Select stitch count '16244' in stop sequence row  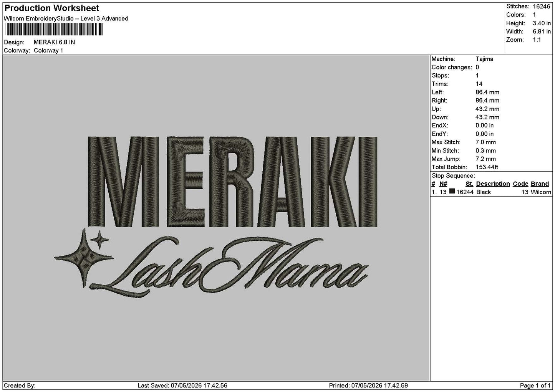click(x=465, y=192)
